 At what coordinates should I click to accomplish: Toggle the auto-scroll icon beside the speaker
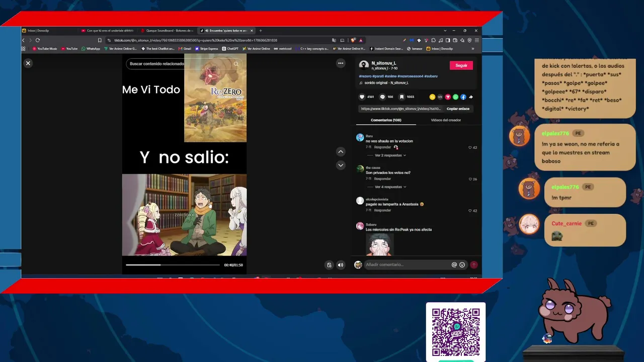(329, 265)
